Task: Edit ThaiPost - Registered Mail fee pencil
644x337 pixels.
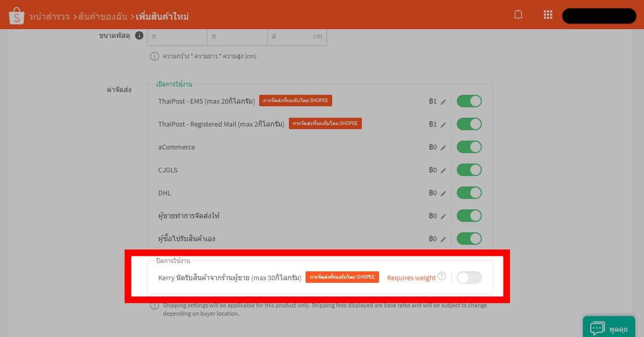Action: click(x=443, y=124)
